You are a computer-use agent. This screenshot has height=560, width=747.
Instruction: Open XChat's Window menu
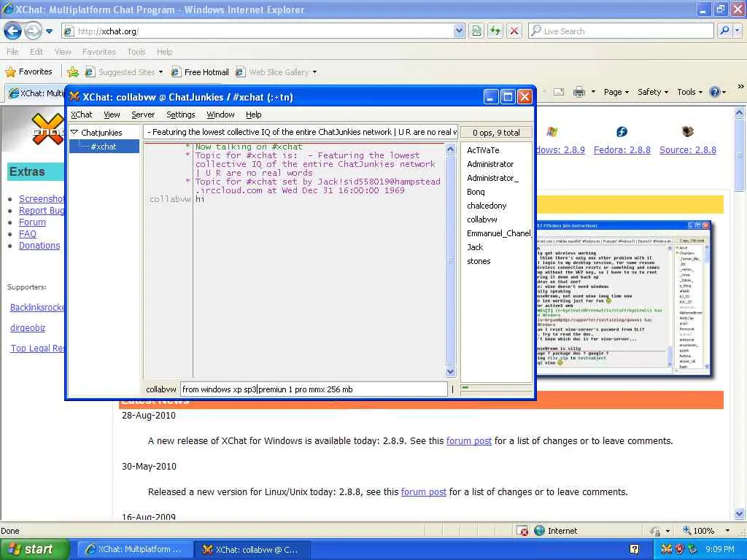[220, 114]
